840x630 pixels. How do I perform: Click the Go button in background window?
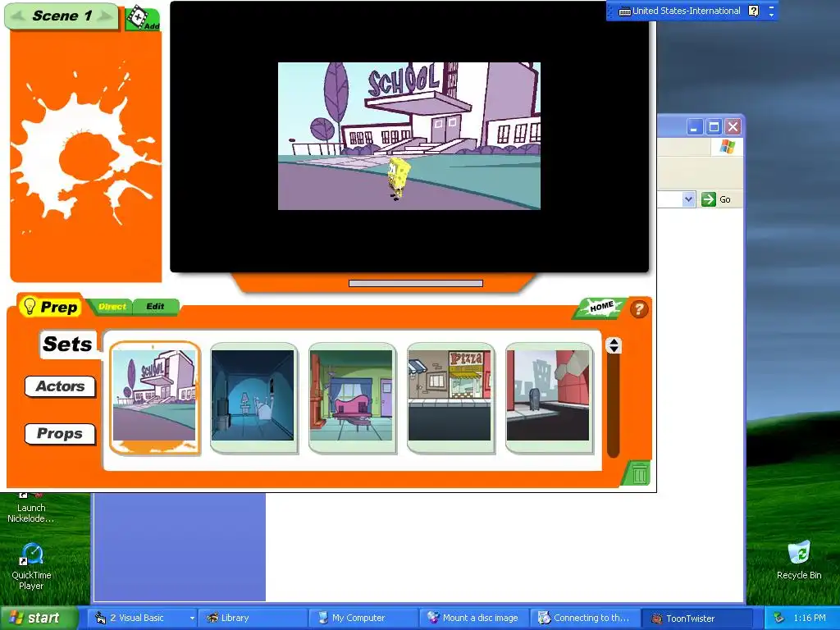(x=715, y=199)
